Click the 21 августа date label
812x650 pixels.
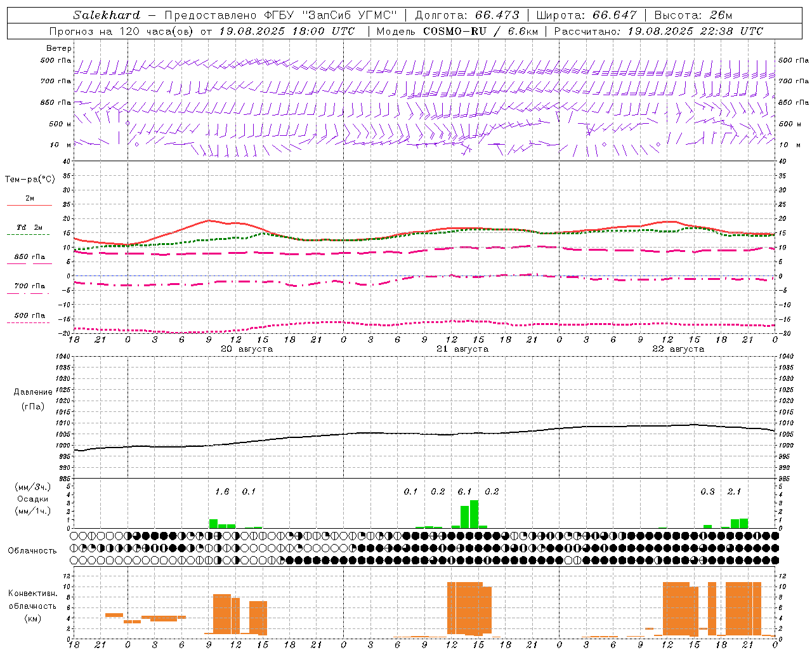pos(462,349)
